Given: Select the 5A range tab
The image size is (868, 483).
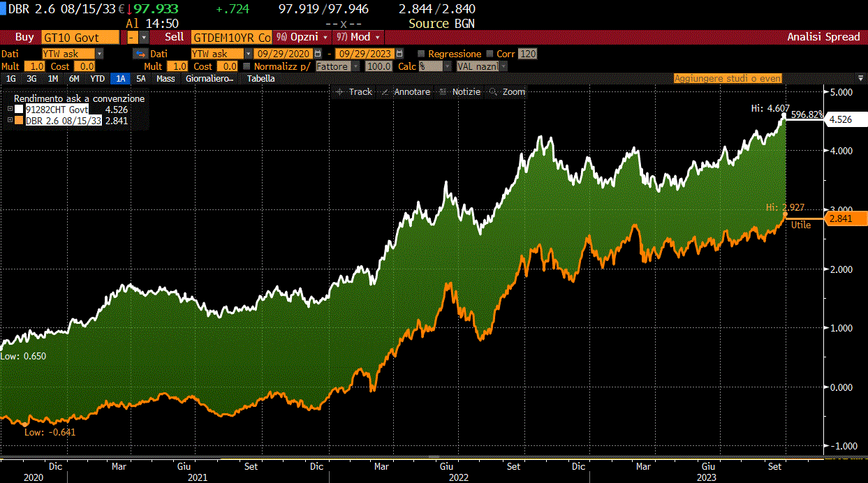Looking at the screenshot, I should click(x=141, y=79).
